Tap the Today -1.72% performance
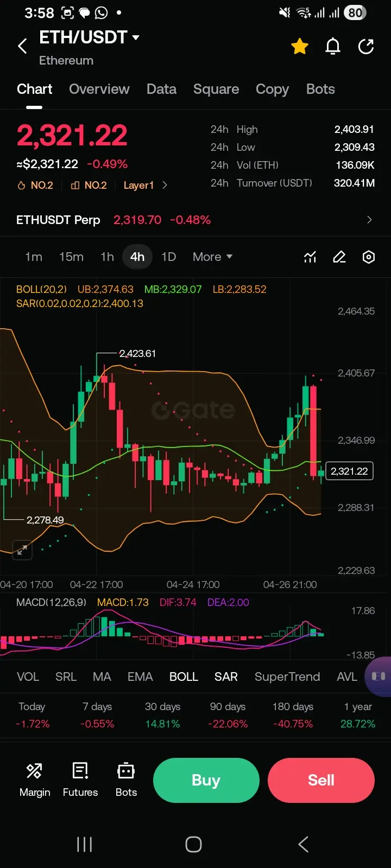 (x=32, y=715)
